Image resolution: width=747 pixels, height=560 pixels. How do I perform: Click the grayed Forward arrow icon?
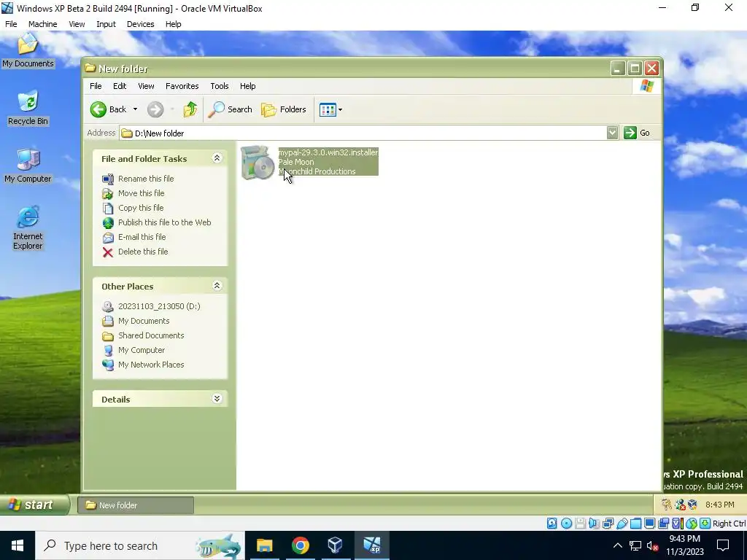(155, 109)
